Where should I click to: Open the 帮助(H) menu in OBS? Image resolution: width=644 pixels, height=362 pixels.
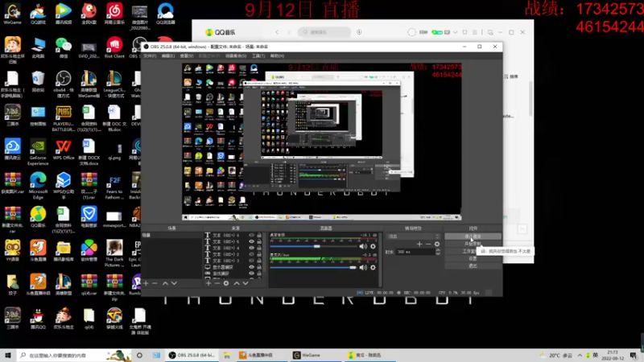point(277,56)
